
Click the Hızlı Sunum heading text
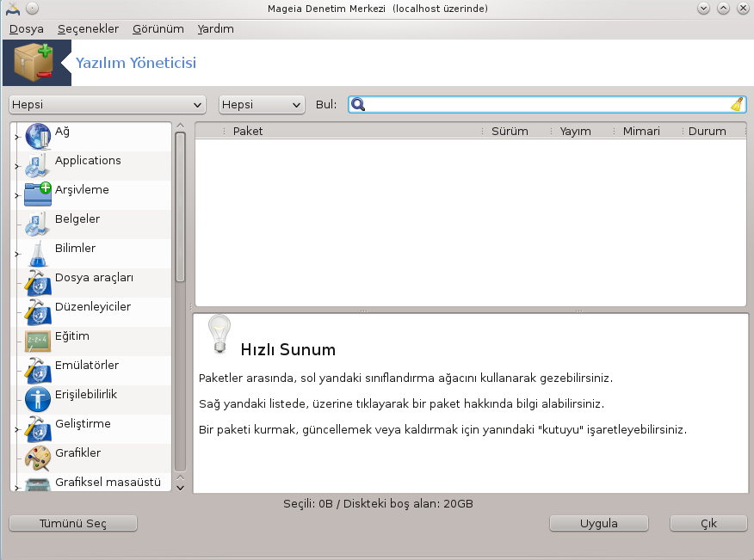(288, 349)
